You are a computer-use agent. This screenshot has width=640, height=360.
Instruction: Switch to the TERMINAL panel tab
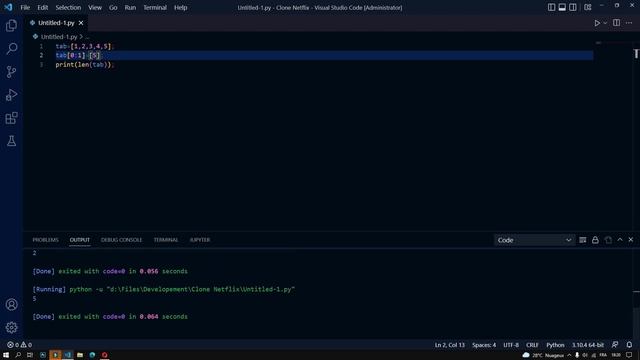(x=166, y=240)
